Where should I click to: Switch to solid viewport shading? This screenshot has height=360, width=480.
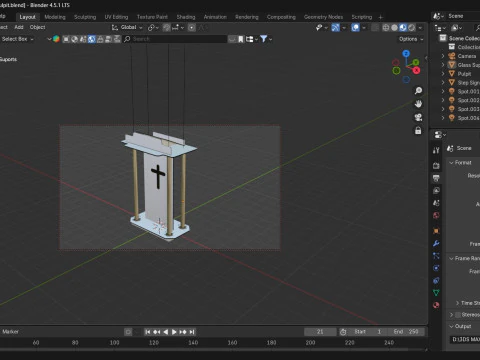click(394, 27)
